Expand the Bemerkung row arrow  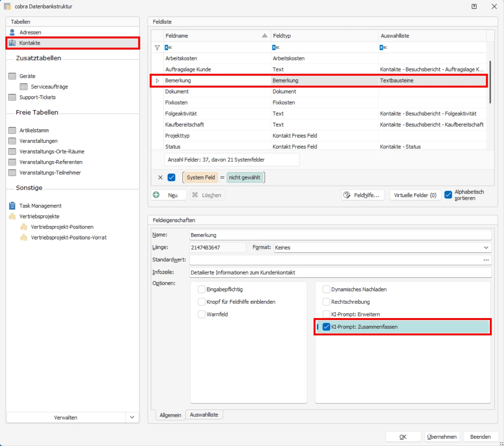point(157,81)
